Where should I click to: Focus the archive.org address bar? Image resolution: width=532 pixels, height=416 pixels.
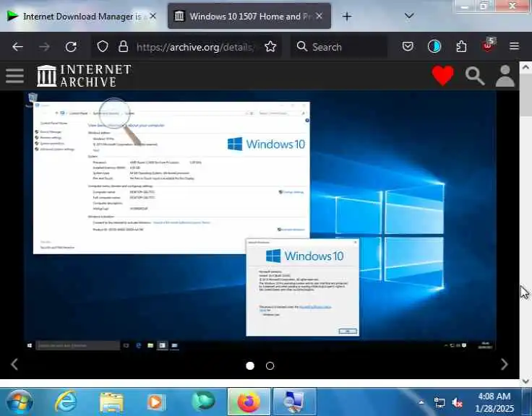coord(195,47)
